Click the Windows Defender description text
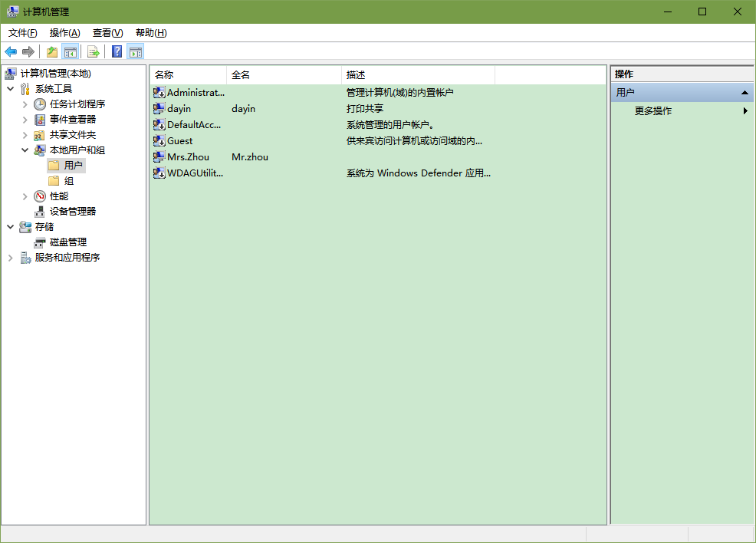Image resolution: width=756 pixels, height=543 pixels. [x=419, y=173]
